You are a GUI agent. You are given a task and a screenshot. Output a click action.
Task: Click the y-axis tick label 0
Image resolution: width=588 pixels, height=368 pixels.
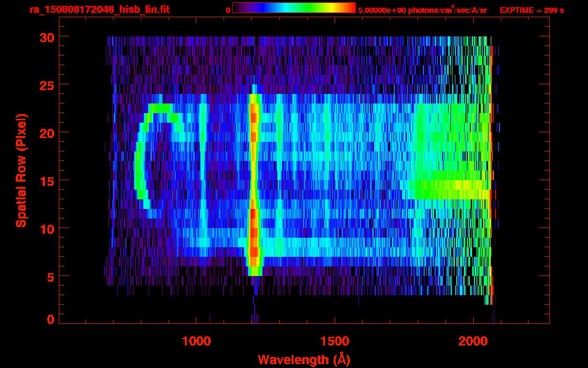point(50,320)
